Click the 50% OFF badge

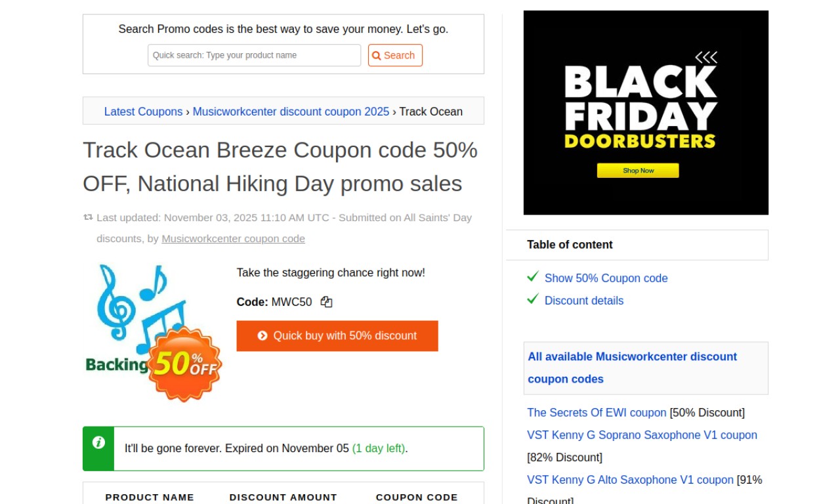pyautogui.click(x=186, y=363)
